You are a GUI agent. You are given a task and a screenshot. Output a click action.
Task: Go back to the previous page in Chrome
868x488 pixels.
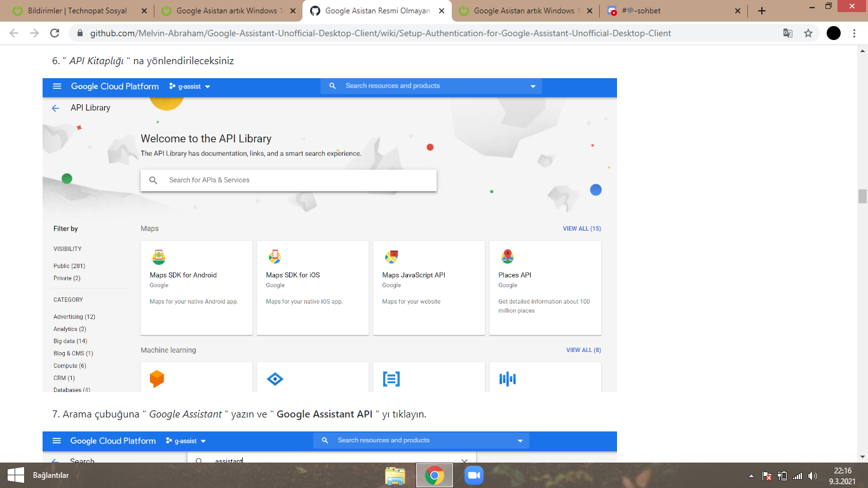(14, 33)
